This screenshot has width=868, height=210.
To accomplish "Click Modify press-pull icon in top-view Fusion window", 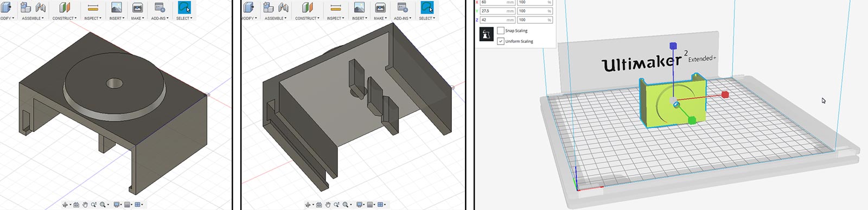I will click(6, 7).
